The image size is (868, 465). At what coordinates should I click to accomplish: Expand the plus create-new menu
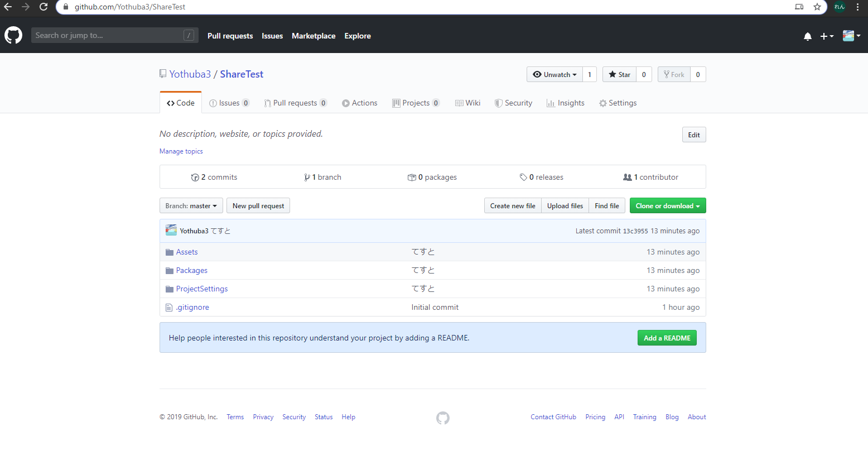click(x=826, y=36)
